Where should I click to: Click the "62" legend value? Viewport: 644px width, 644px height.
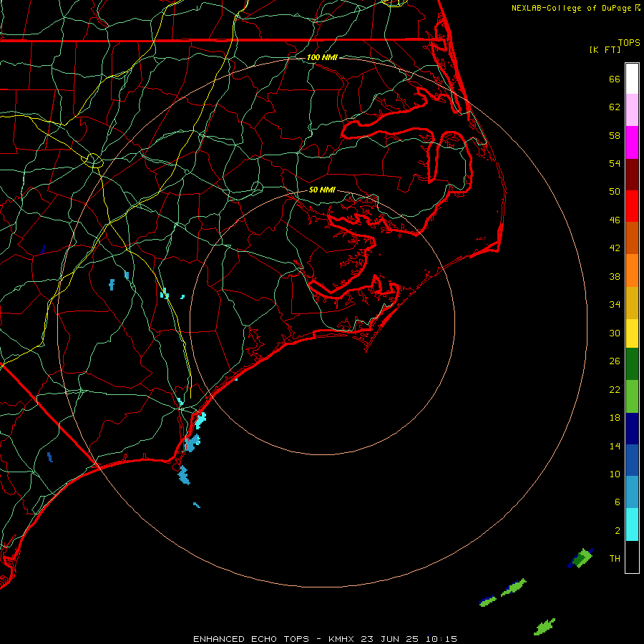(615, 107)
